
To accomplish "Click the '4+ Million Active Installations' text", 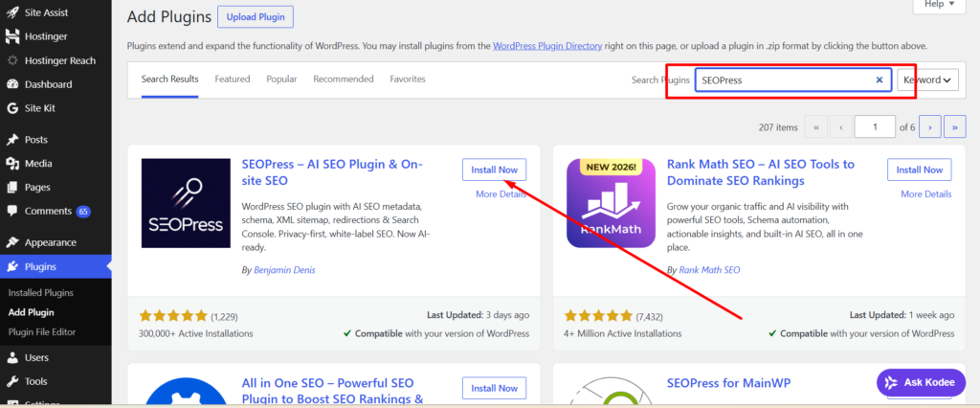I will tap(623, 333).
